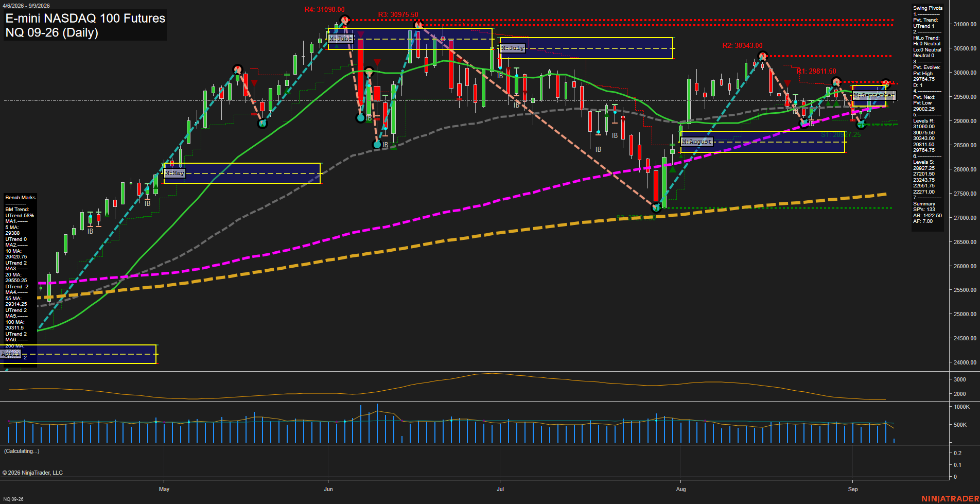Click the R3: 30975.50 resistance label
The height and width of the screenshot is (504, 980).
coord(398,15)
